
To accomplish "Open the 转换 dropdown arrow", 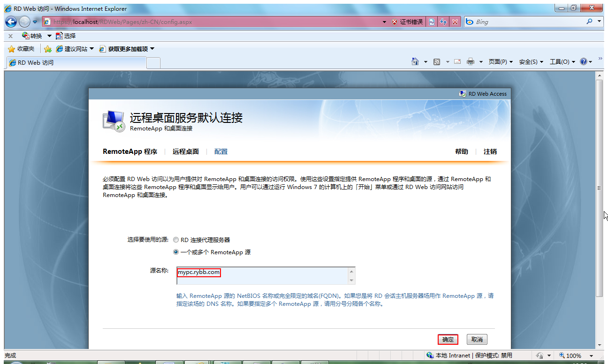I will tap(49, 36).
